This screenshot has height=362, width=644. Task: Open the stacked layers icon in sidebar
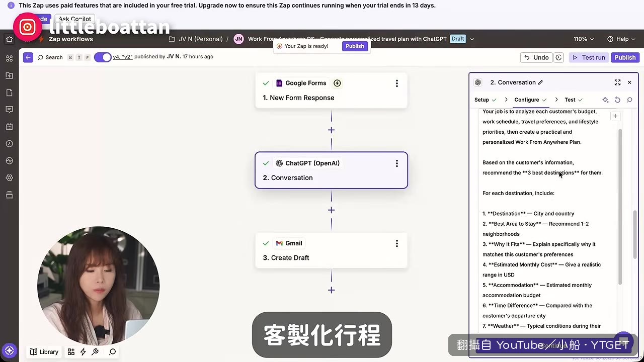[9, 195]
